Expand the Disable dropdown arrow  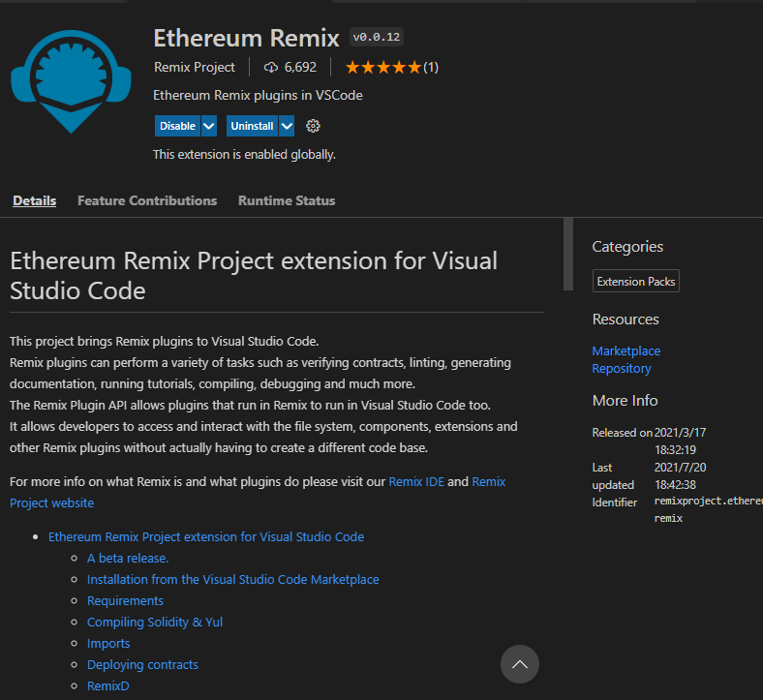click(x=209, y=126)
